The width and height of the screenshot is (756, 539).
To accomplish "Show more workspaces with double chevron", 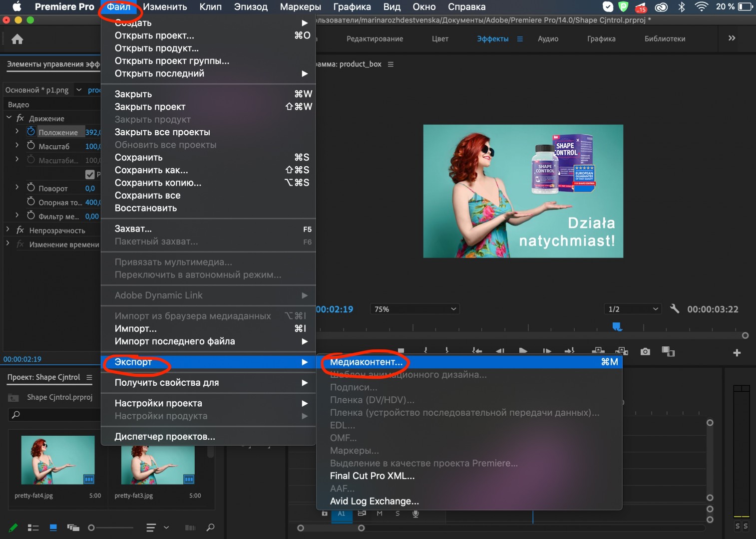I will coord(732,38).
